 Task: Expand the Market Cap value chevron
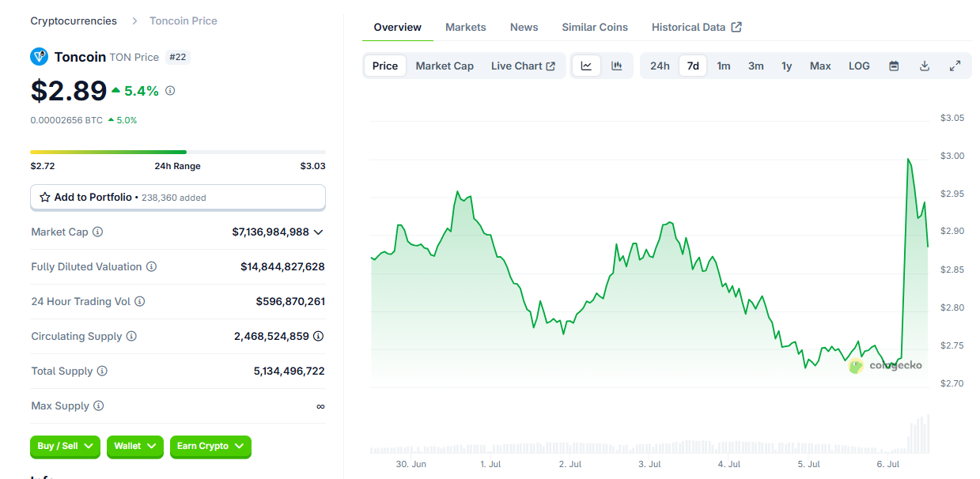pyautogui.click(x=319, y=232)
